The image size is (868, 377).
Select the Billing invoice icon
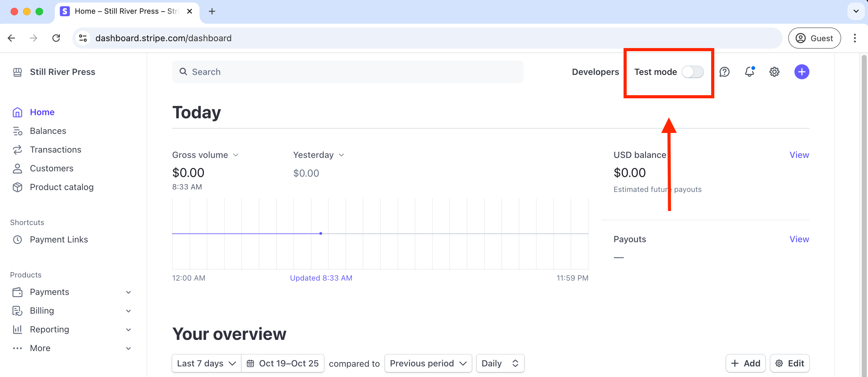[17, 311]
